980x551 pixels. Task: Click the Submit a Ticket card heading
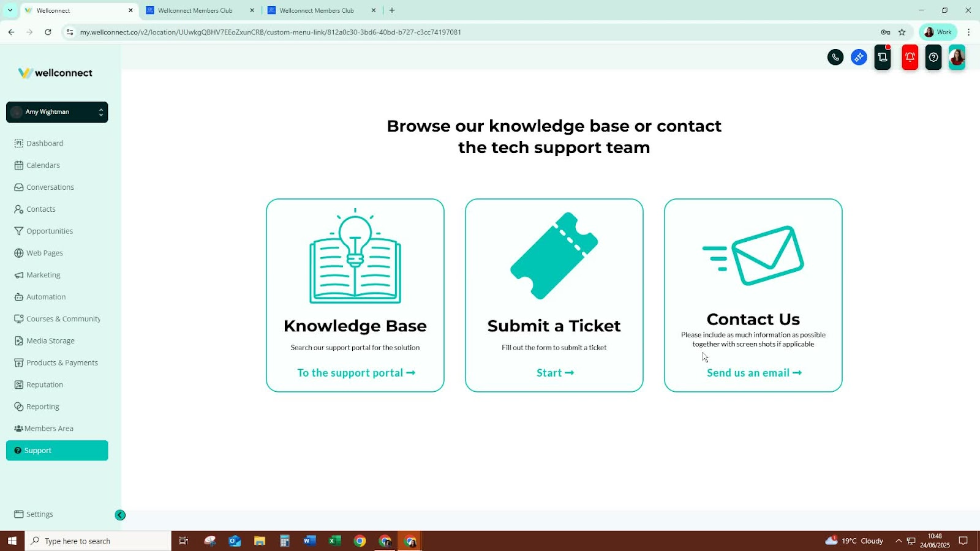pos(554,326)
